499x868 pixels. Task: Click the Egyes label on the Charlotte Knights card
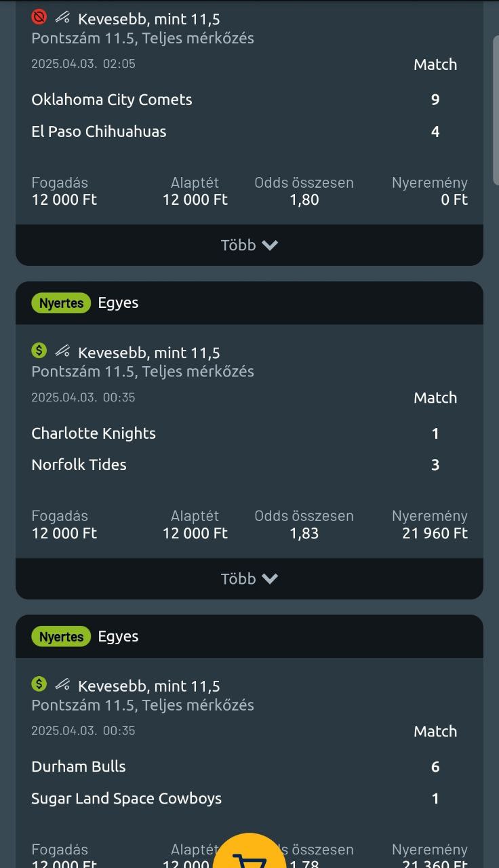pos(118,302)
